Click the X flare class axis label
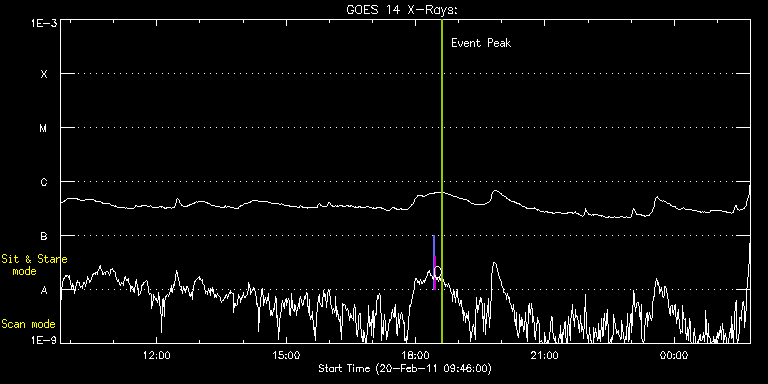 (44, 74)
